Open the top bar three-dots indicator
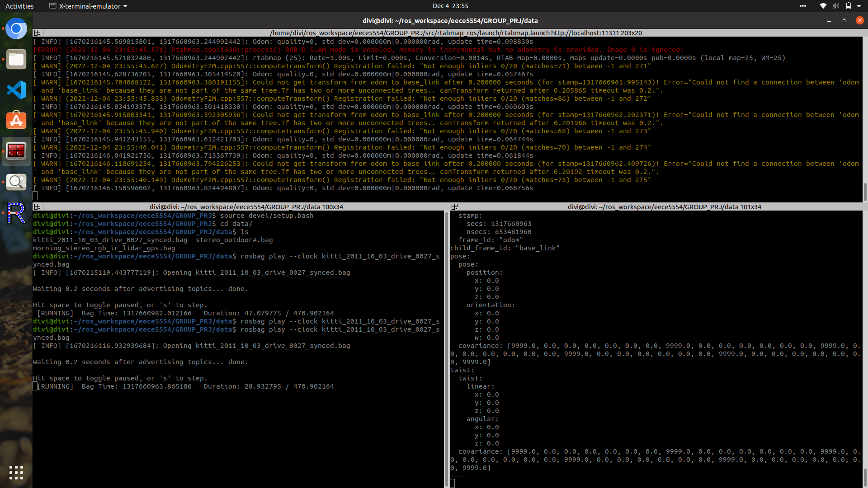The height and width of the screenshot is (488, 868). coord(802,6)
